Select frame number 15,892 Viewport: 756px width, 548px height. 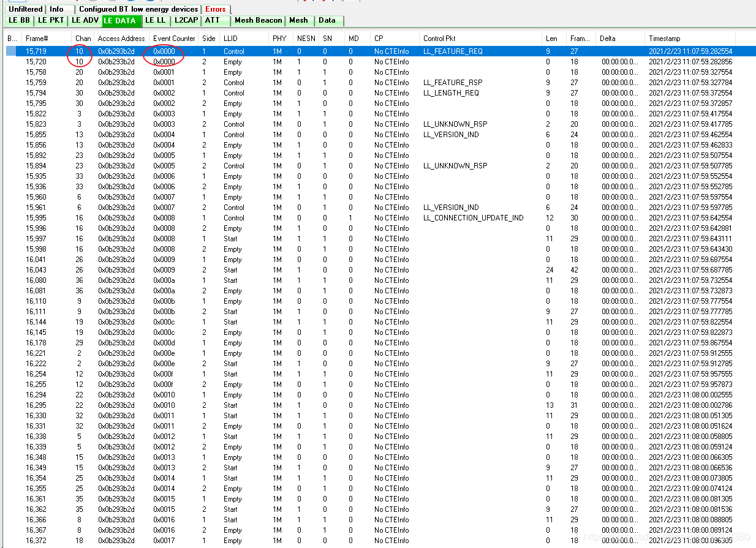[x=36, y=156]
